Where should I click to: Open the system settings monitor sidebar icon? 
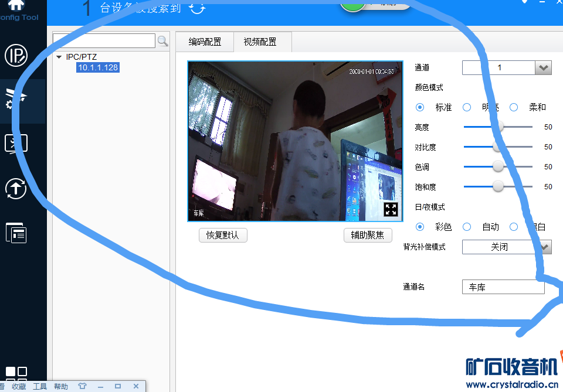tap(16, 144)
